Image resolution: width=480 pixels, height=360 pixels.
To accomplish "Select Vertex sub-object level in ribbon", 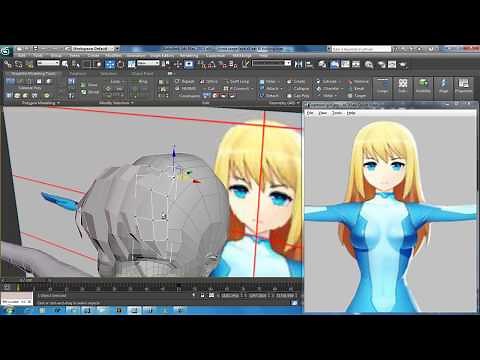I will click(x=10, y=81).
